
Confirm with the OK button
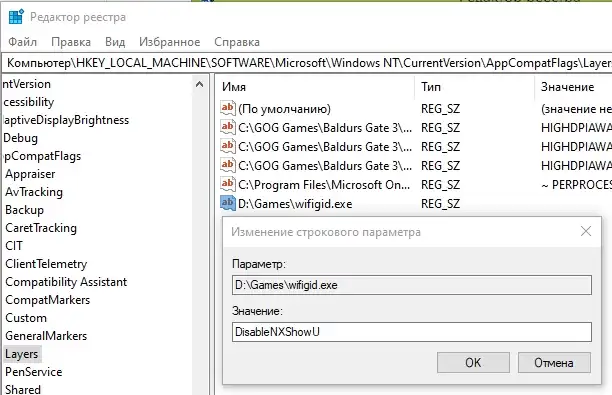(473, 363)
